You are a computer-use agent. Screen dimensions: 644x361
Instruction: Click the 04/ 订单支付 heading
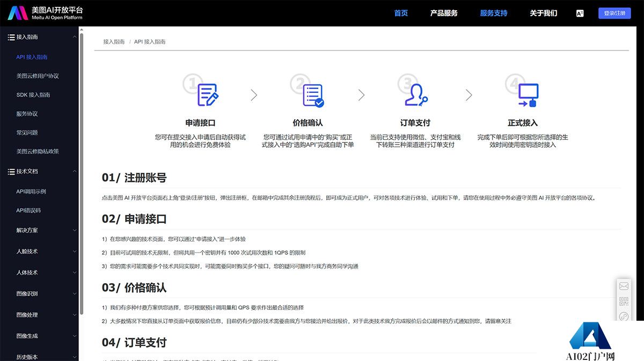click(134, 342)
